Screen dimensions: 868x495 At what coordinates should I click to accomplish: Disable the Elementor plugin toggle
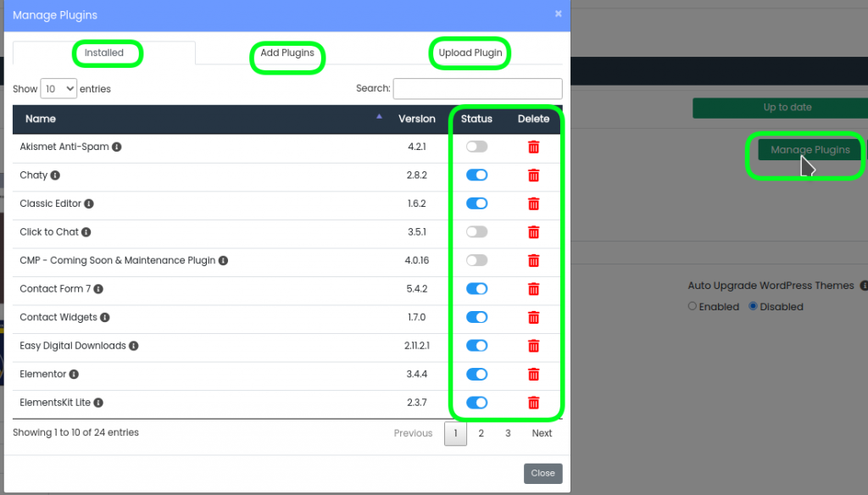tap(476, 374)
